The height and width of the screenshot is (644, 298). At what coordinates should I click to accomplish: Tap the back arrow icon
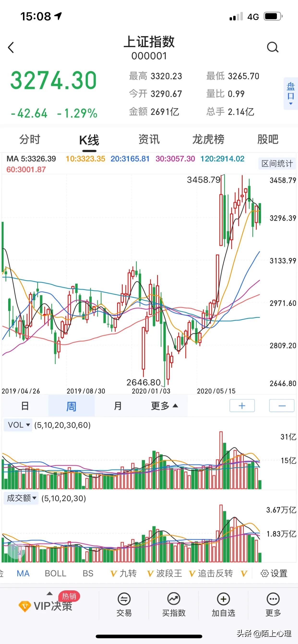pyautogui.click(x=11, y=47)
